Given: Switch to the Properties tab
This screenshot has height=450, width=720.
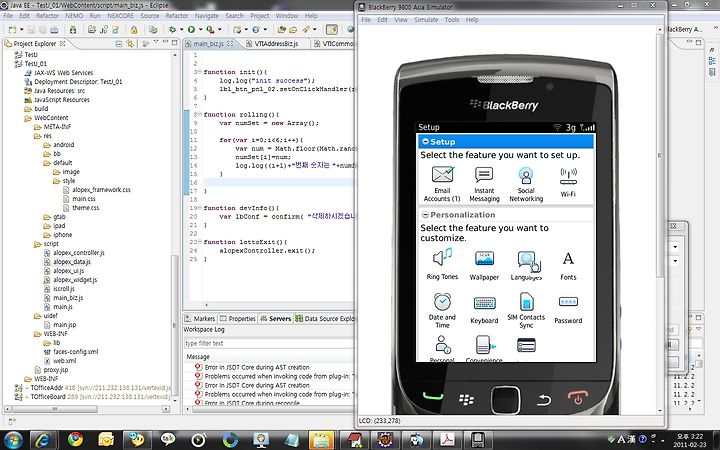Looking at the screenshot, I should coord(237,318).
